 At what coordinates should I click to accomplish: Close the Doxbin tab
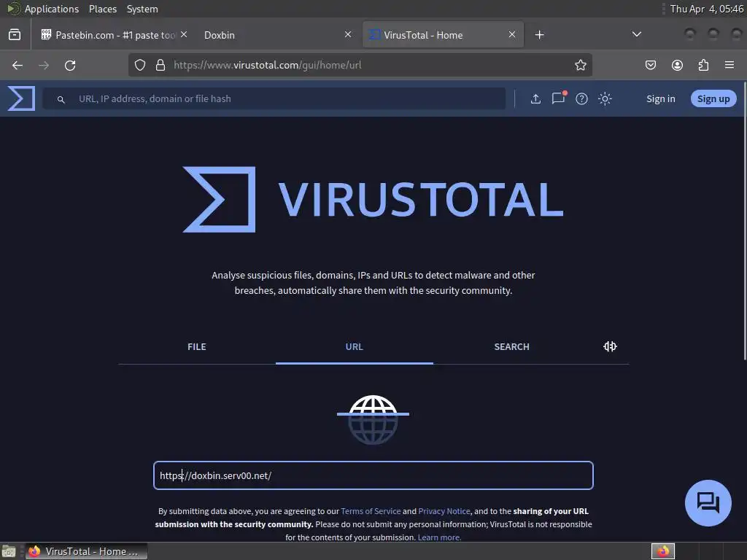348,35
